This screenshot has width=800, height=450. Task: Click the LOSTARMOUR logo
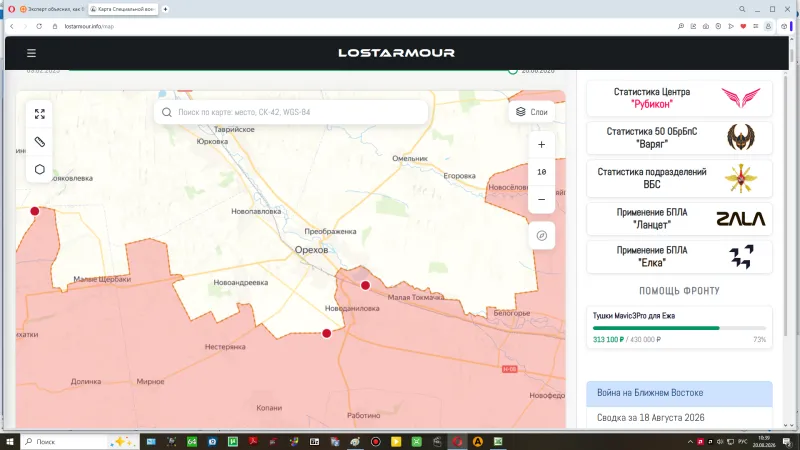(x=396, y=53)
